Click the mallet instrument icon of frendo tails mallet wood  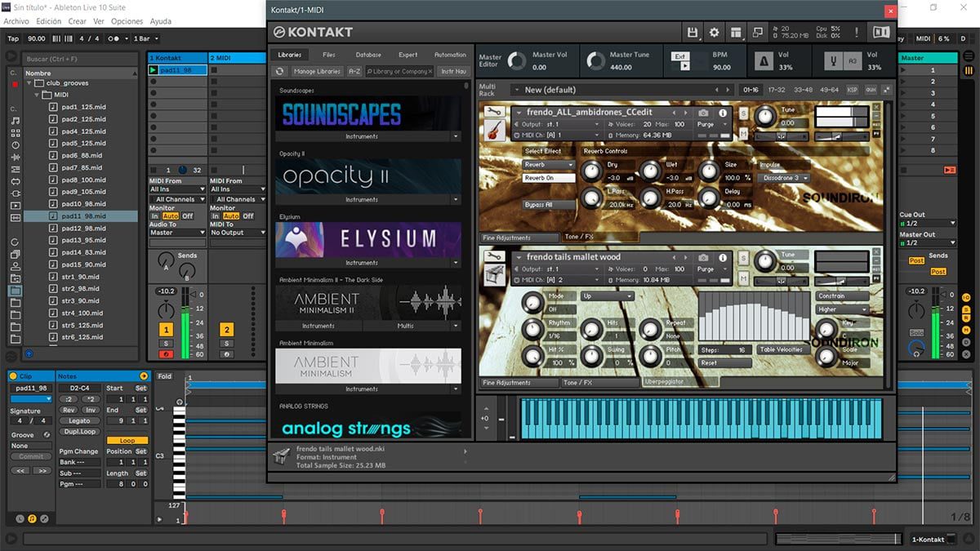coord(493,275)
